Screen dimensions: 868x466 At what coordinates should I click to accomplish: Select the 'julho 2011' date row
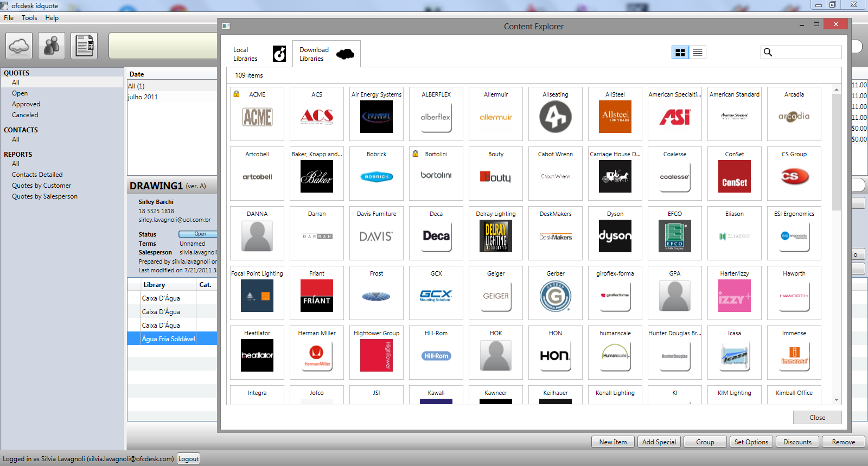pos(172,97)
